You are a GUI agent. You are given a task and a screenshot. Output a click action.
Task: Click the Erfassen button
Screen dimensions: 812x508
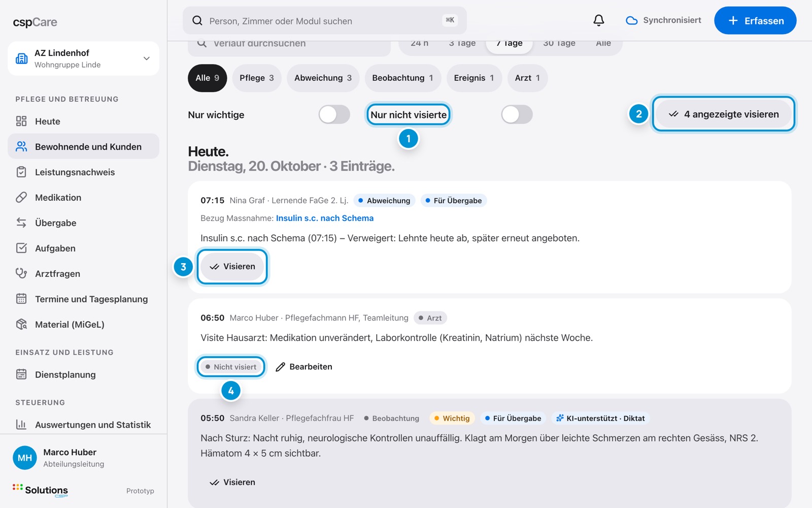coord(755,21)
